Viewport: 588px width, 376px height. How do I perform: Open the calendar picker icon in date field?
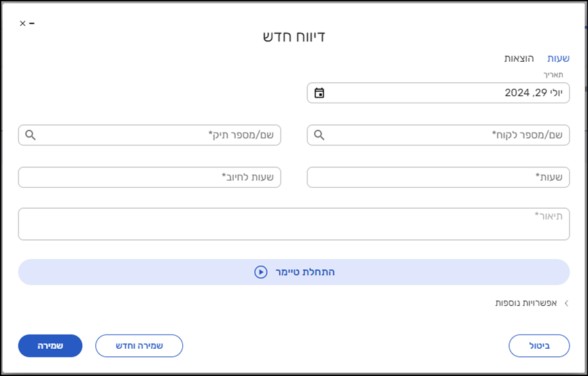tap(319, 93)
